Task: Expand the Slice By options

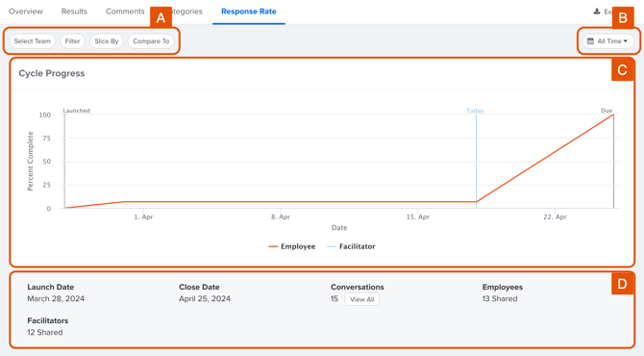Action: [x=107, y=41]
